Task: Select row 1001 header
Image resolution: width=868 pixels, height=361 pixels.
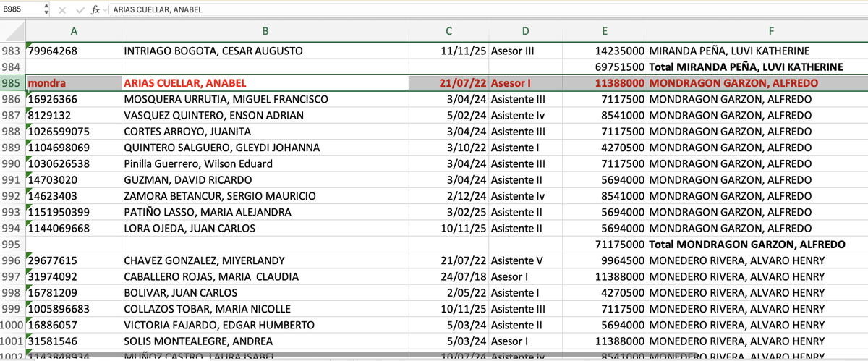Action: (x=12, y=341)
